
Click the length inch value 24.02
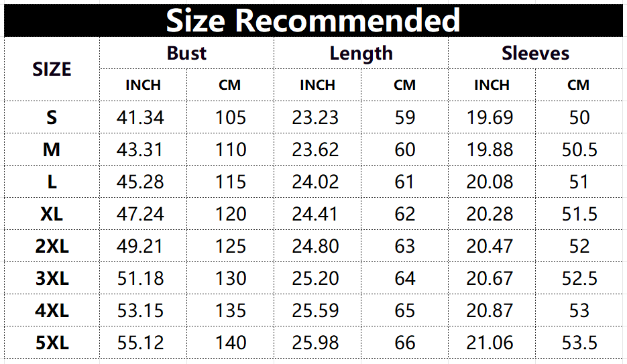(315, 182)
